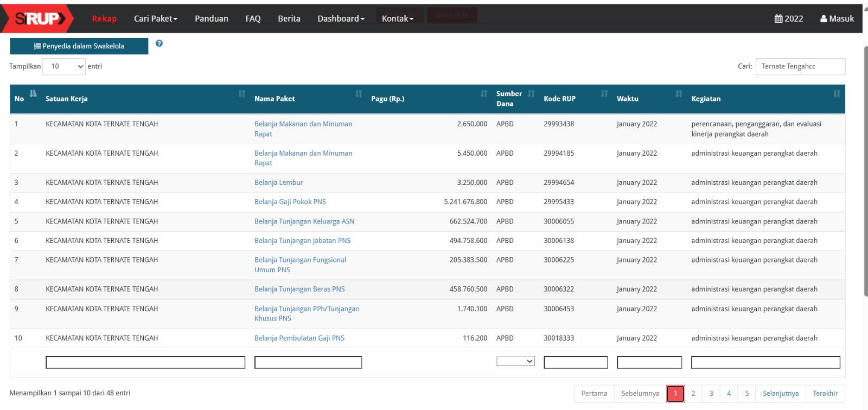Sort by Waktu column arrows
The image size is (868, 410).
(678, 94)
